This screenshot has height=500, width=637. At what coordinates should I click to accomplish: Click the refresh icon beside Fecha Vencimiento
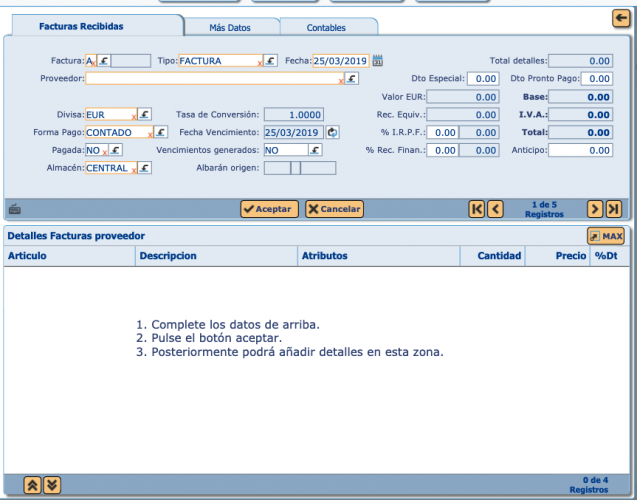[332, 132]
